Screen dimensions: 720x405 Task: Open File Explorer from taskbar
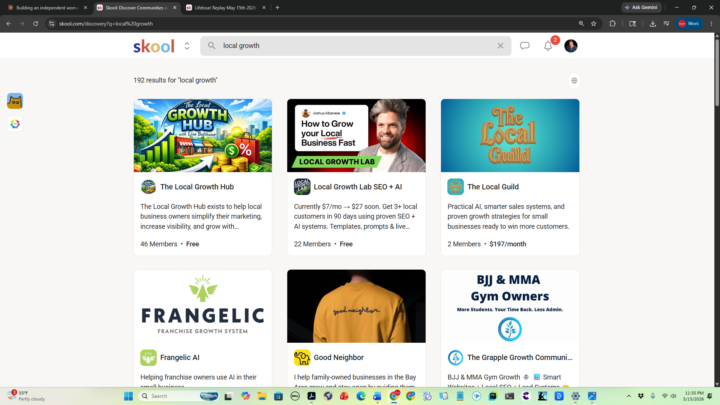tap(262, 396)
